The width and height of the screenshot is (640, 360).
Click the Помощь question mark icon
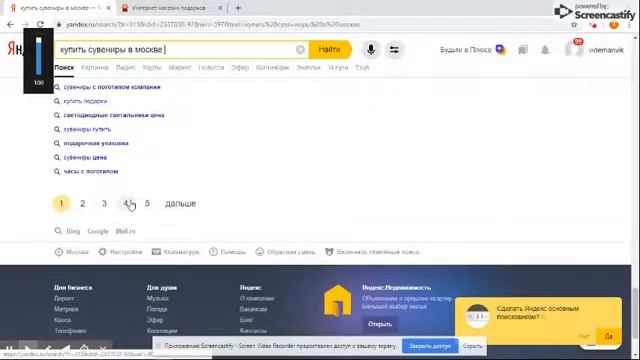point(213,252)
